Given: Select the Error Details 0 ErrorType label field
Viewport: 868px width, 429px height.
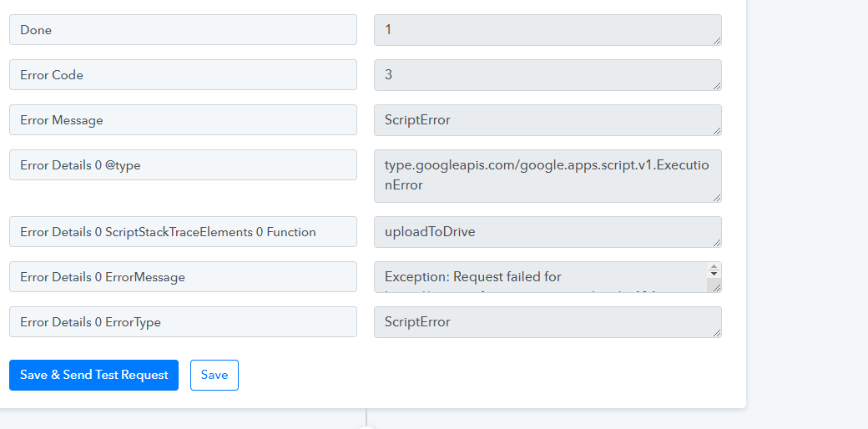Looking at the screenshot, I should pyautogui.click(x=183, y=321).
